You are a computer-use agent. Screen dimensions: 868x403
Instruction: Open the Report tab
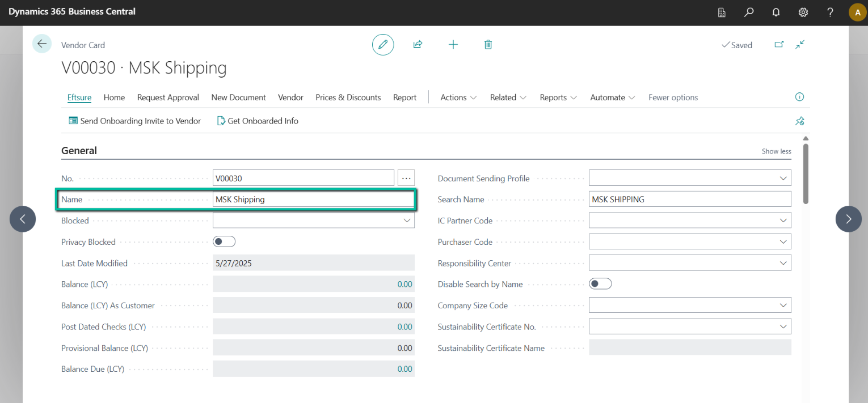pos(405,97)
